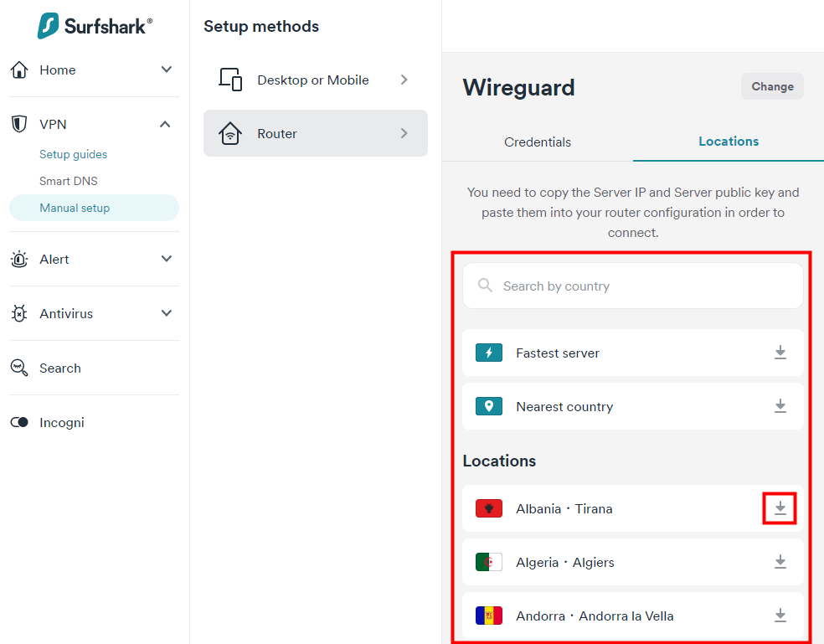Click the Andorra flag icon
This screenshot has height=644, width=824.
pyautogui.click(x=489, y=616)
